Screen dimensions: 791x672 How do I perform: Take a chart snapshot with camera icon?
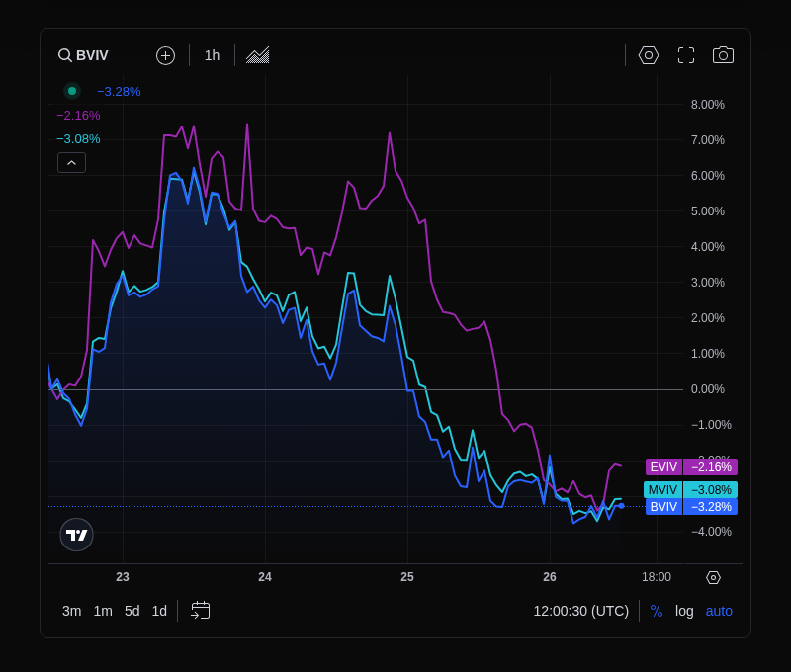pos(723,55)
